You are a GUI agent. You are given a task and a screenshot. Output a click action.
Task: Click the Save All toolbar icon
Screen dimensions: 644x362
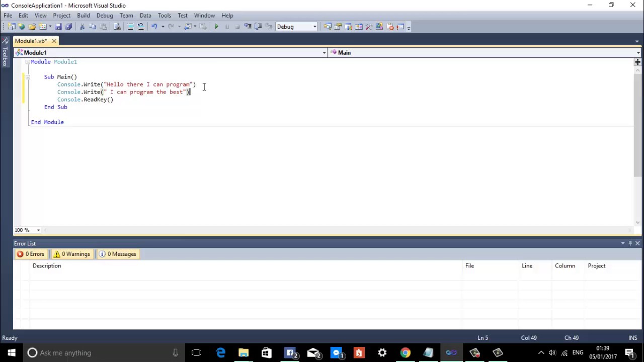[x=68, y=27]
